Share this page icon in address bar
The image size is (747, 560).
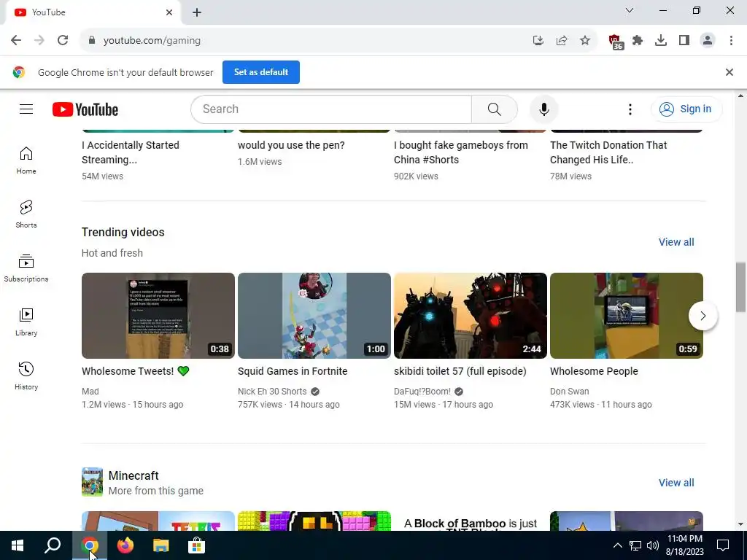coord(562,41)
